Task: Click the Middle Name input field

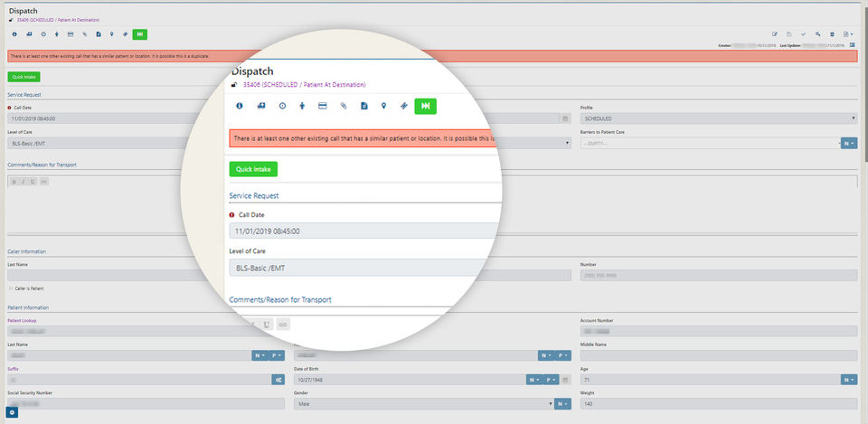Action: tap(719, 355)
